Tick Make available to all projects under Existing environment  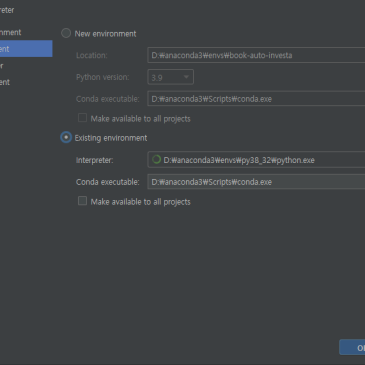pos(82,201)
